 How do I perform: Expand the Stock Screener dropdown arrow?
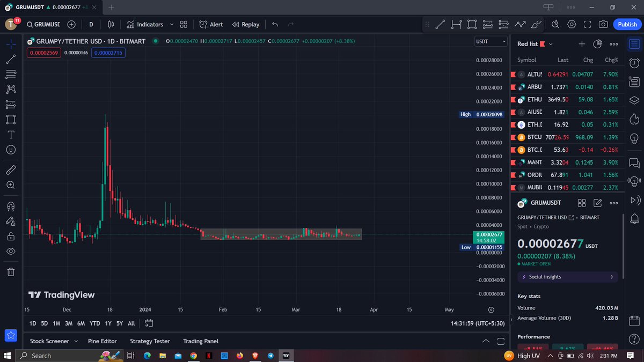[x=76, y=341]
